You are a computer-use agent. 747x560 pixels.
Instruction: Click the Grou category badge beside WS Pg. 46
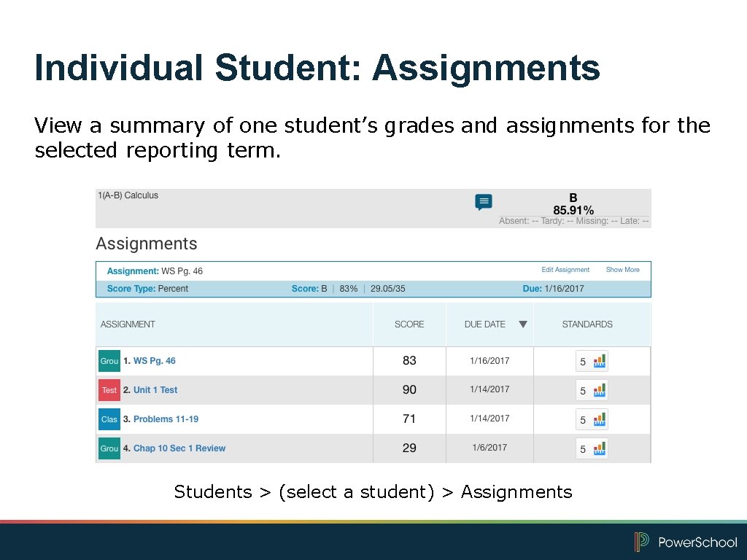(x=109, y=360)
